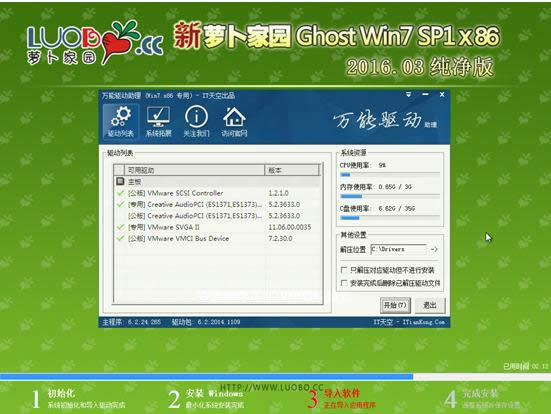Click the select-all checkbox column header
This screenshot has width=551, height=414.
point(119,170)
